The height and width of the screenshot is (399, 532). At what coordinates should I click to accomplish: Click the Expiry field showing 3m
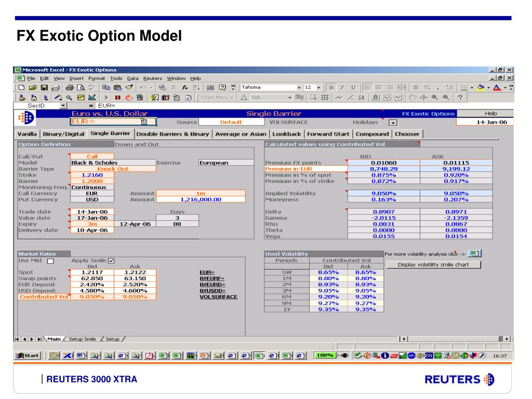click(x=92, y=224)
